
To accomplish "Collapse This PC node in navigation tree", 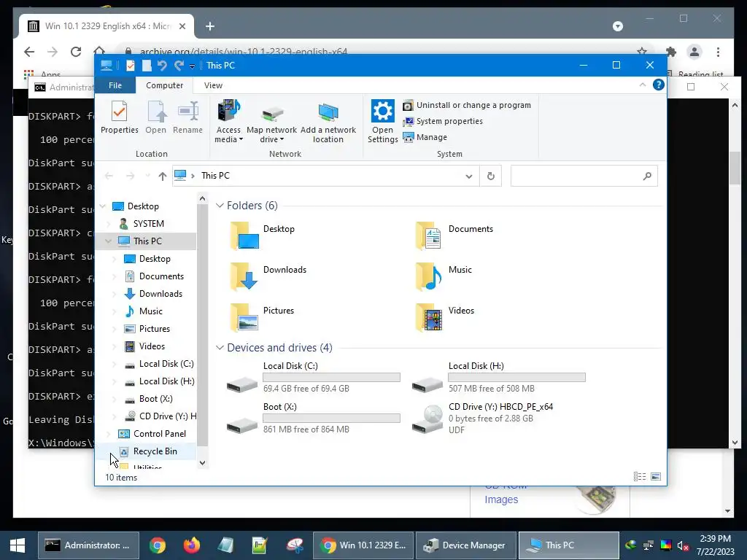I will (x=108, y=241).
